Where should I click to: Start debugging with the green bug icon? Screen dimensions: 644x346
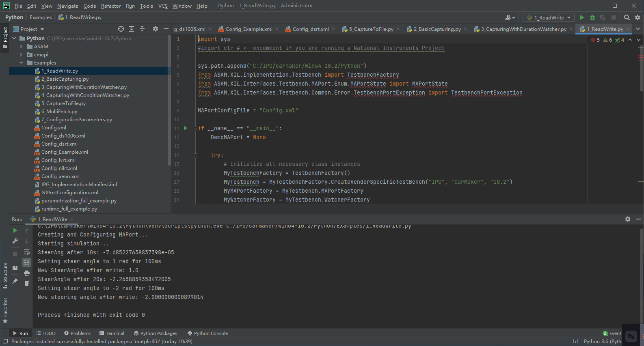(592, 17)
